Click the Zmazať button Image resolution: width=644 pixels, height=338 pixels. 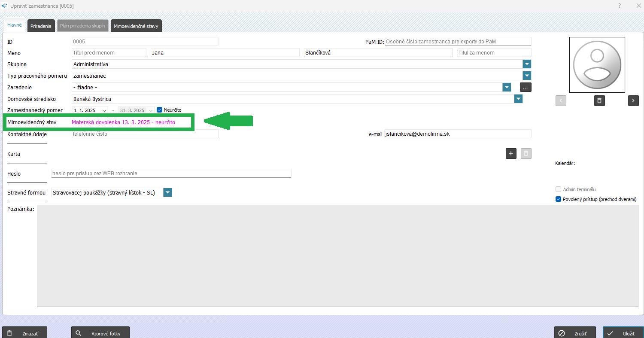pyautogui.click(x=24, y=333)
